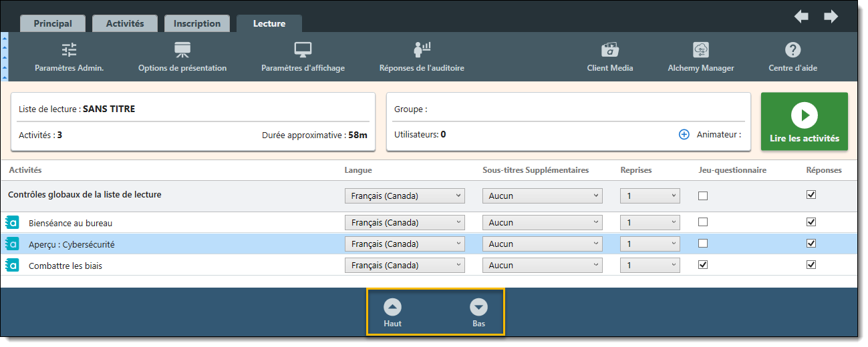The image size is (868, 347).
Task: Move activity up with Haut arrow
Action: point(392,308)
